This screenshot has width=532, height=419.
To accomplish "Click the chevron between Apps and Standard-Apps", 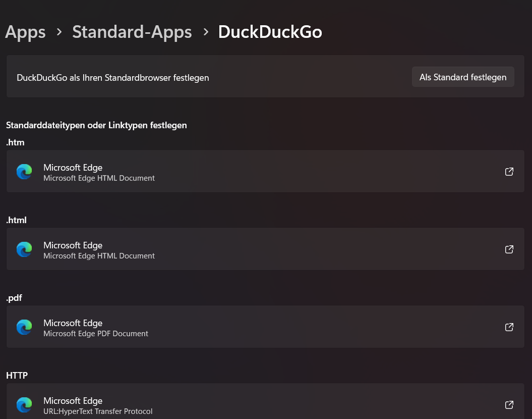I will tap(59, 32).
